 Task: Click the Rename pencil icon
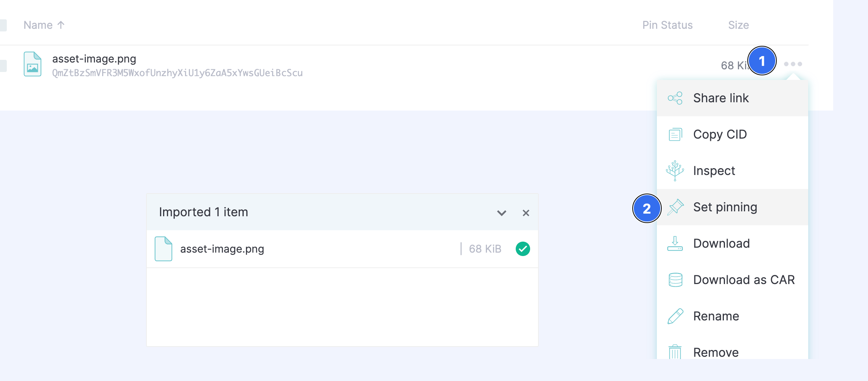(x=675, y=316)
